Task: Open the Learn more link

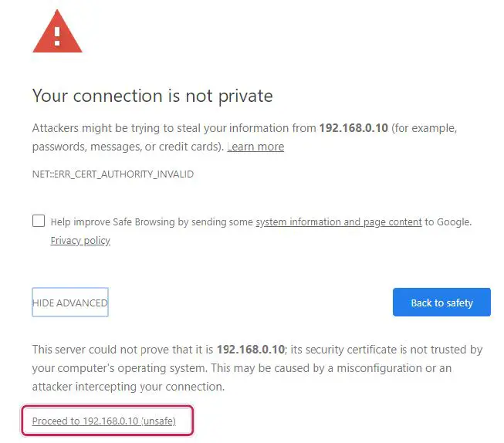Action: click(x=255, y=147)
